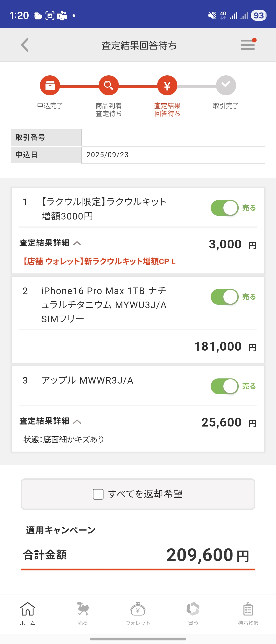Go to the ホーム tab
Screen dimensions: 276x644
28,613
